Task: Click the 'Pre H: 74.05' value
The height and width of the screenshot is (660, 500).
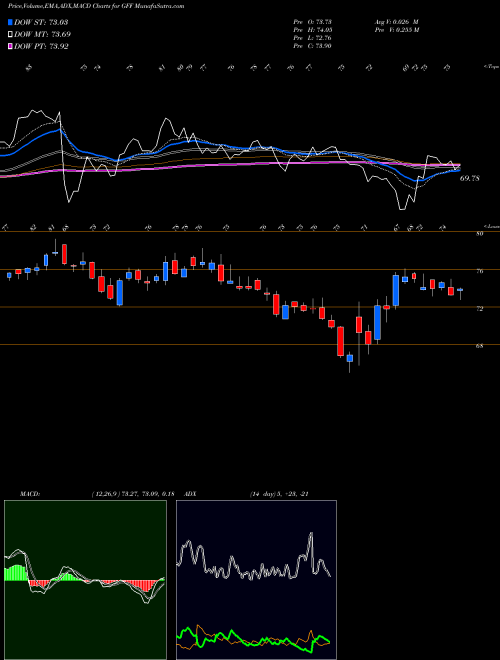Action: 313,30
